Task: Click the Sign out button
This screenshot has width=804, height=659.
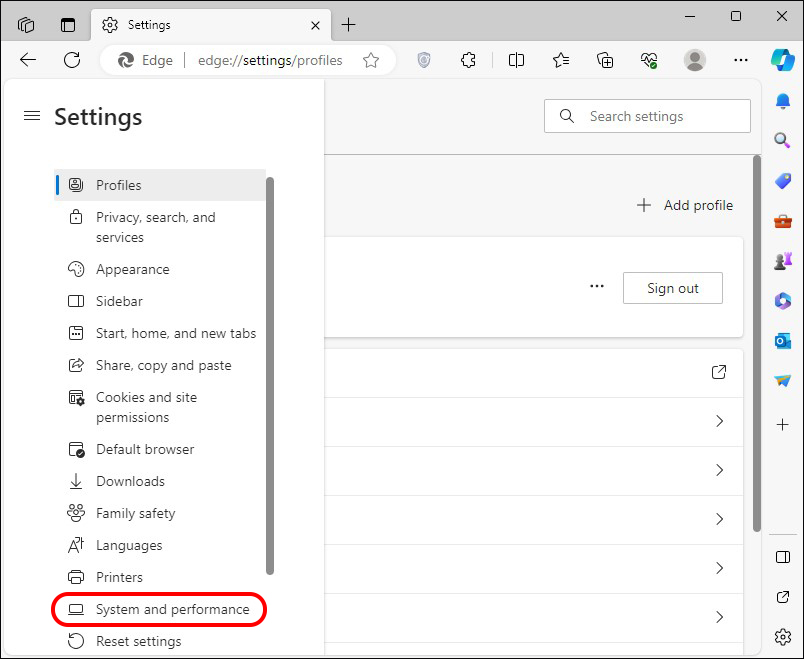Action: (x=672, y=288)
